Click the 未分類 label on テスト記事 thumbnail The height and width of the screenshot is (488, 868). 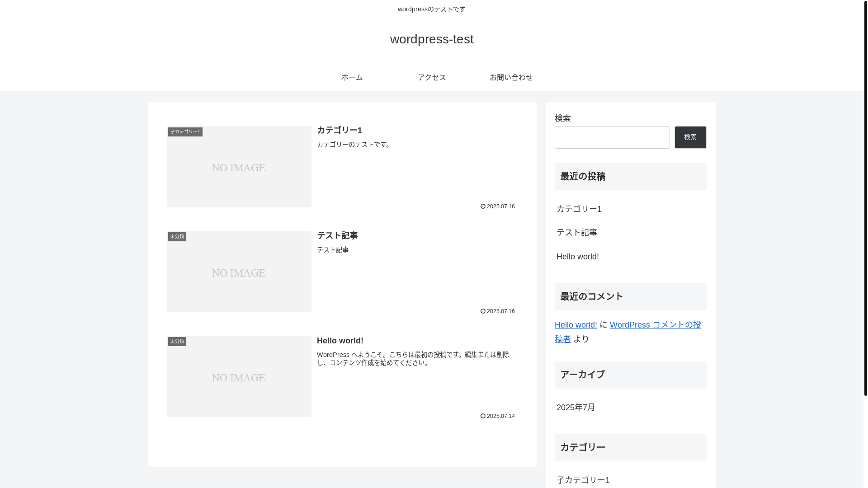coord(177,237)
